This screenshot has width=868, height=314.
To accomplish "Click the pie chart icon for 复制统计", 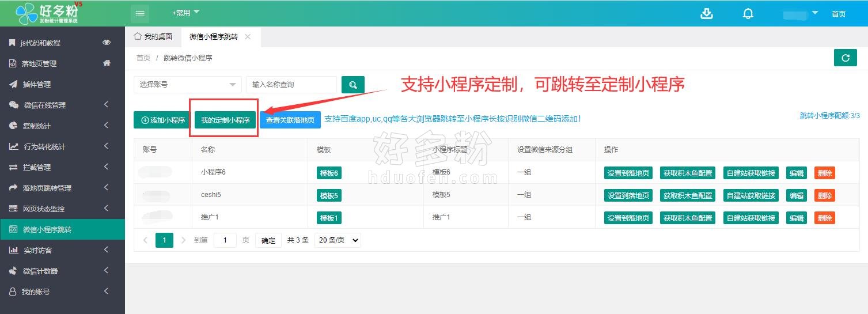I will coord(13,126).
